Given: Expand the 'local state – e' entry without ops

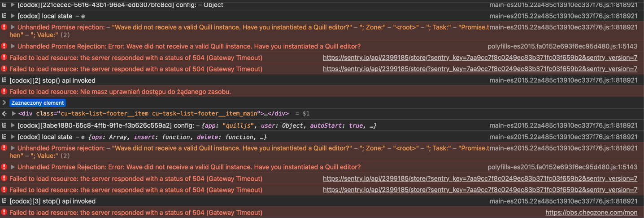Looking at the screenshot, I should [x=13, y=16].
